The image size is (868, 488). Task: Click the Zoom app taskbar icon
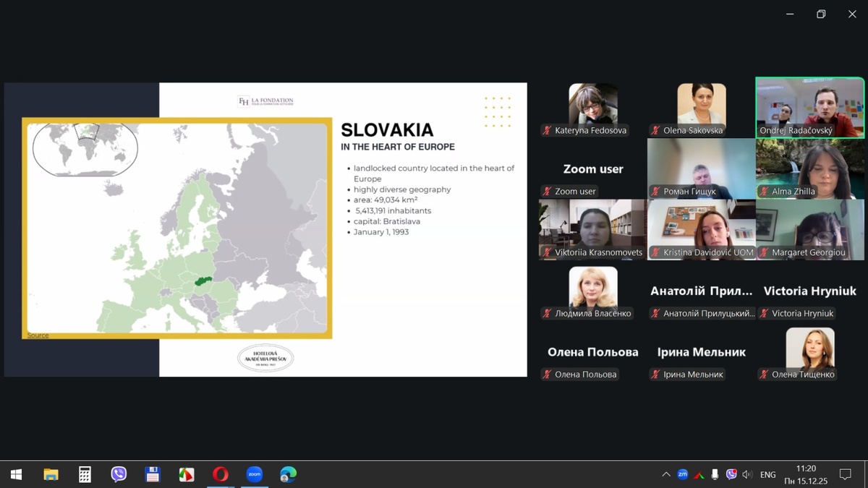point(254,474)
